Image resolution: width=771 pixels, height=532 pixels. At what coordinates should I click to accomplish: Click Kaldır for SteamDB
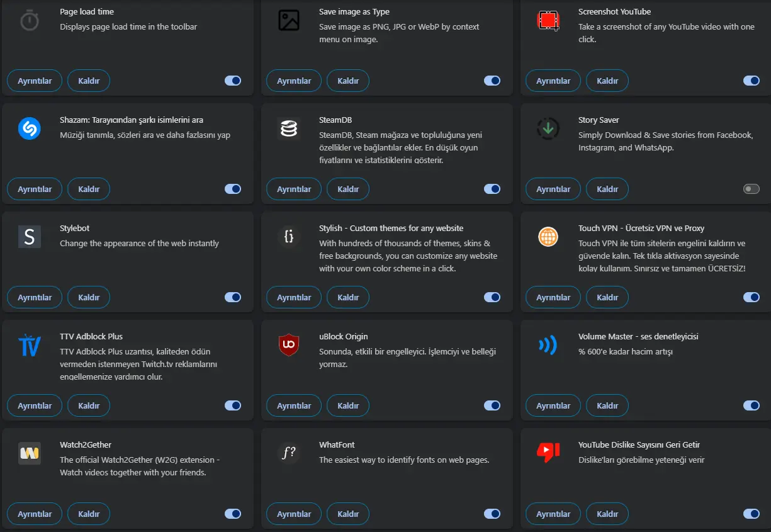[x=348, y=189]
